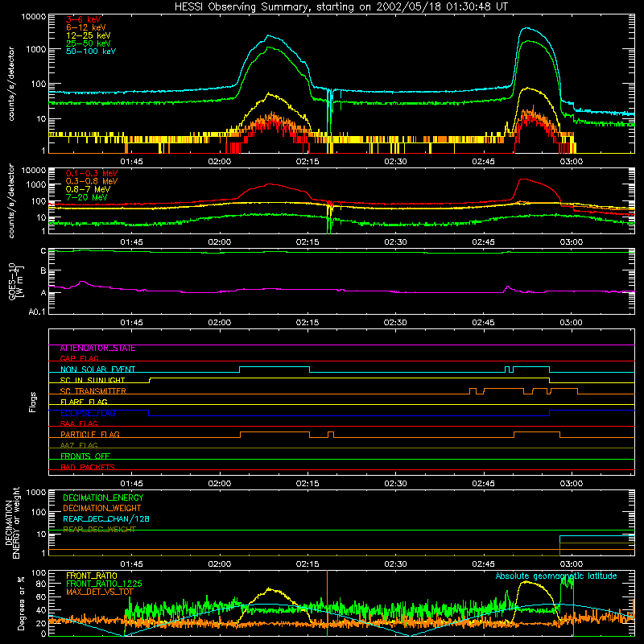Viewport: 644px width, 644px height.
Task: Click the ECLIPSE_FLAG label
Action: pyautogui.click(x=88, y=413)
